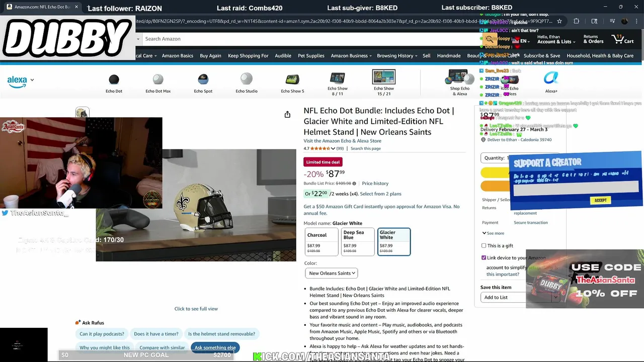Open Returns & Orders
This screenshot has height=362, width=644.
pos(593,39)
